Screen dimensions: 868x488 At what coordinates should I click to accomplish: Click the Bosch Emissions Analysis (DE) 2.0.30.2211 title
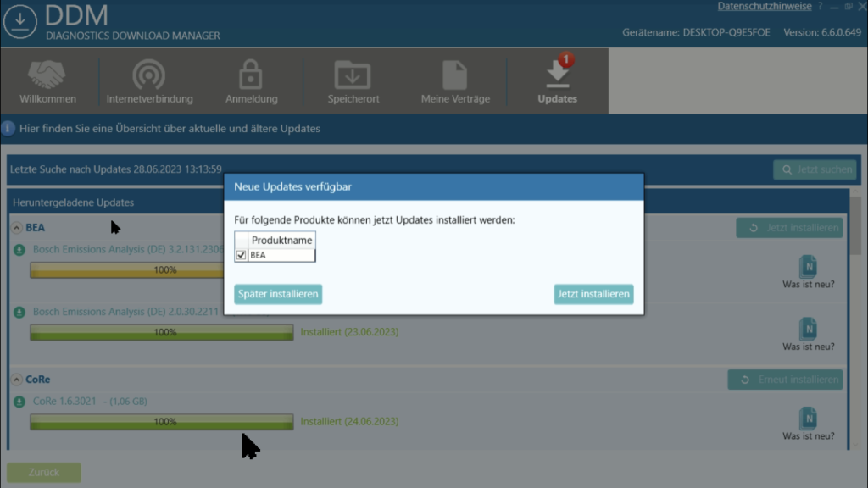pyautogui.click(x=125, y=312)
